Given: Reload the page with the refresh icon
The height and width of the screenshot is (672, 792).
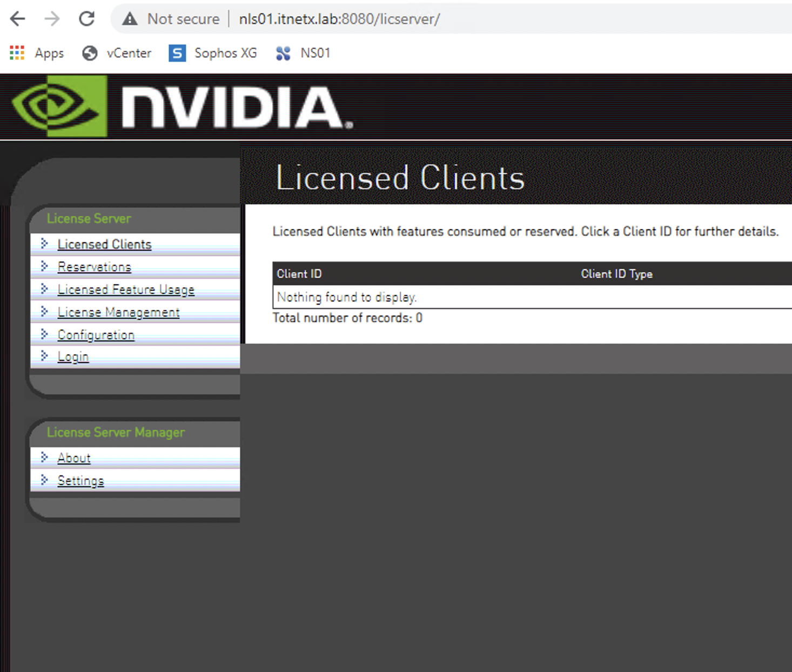Looking at the screenshot, I should [86, 19].
